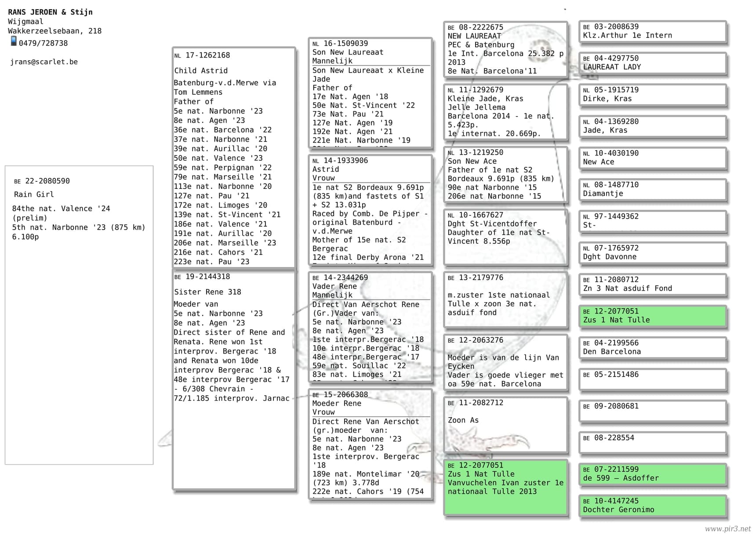Click the RANS JEROEN & Stijn owner name
Image resolution: width=756 pixels, height=534 pixels.
pyautogui.click(x=50, y=12)
